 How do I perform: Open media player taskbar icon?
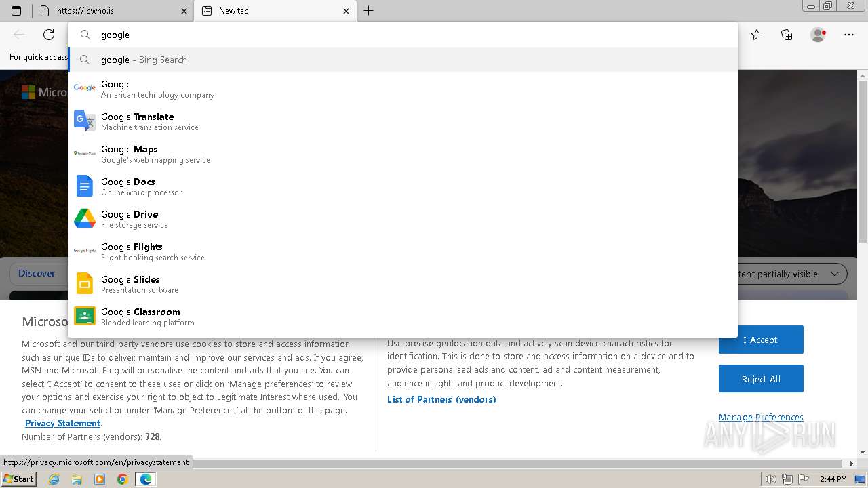100,479
